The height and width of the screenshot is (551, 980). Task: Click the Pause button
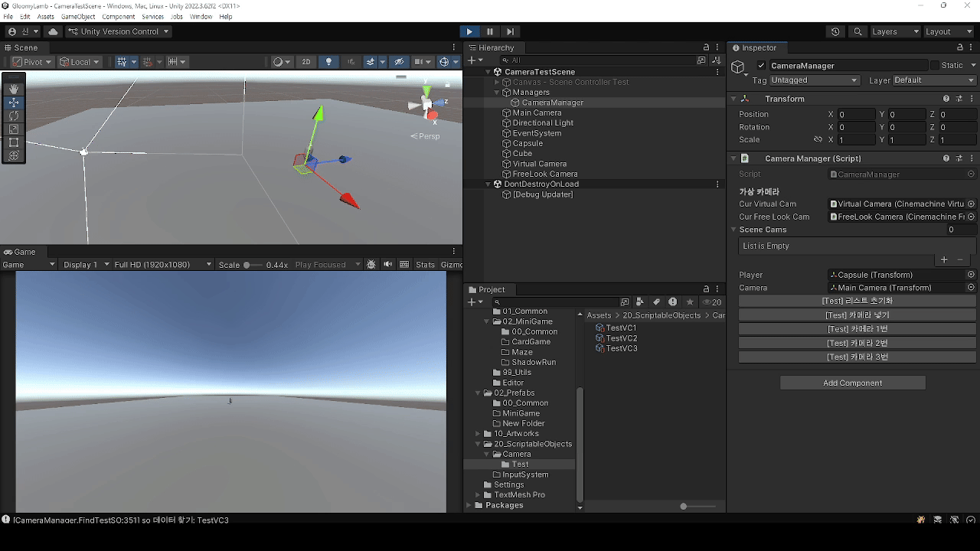click(490, 31)
